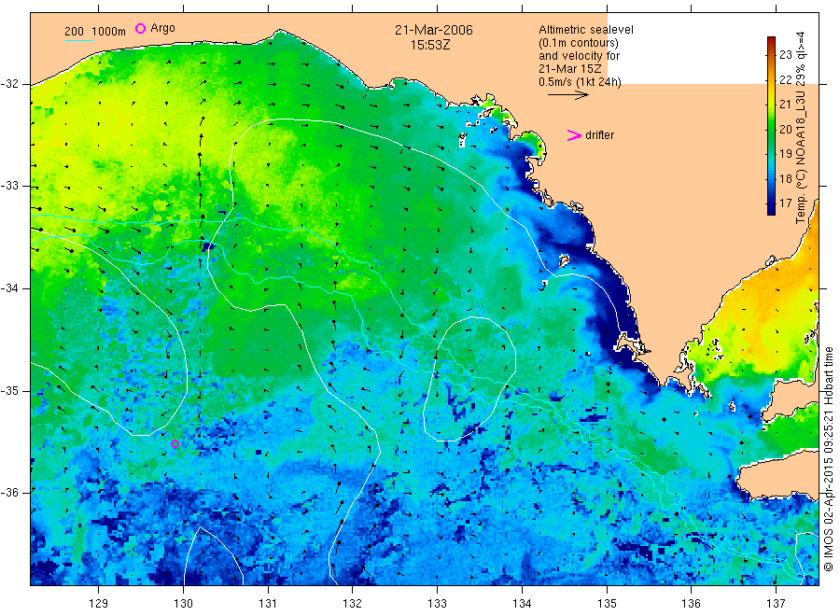Click the colorbar value 20
The height and width of the screenshot is (616, 840).
click(x=785, y=129)
